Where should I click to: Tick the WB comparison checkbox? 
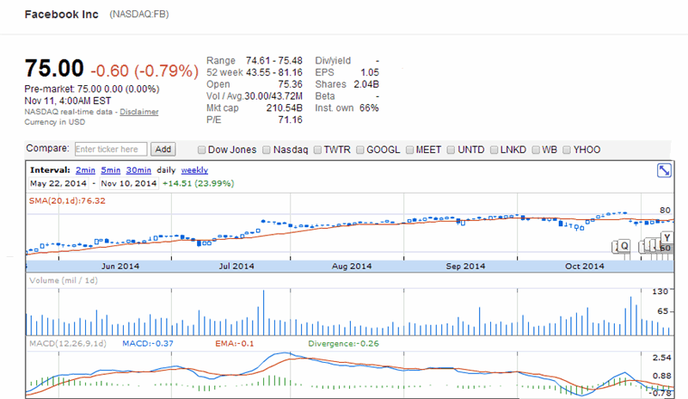535,150
